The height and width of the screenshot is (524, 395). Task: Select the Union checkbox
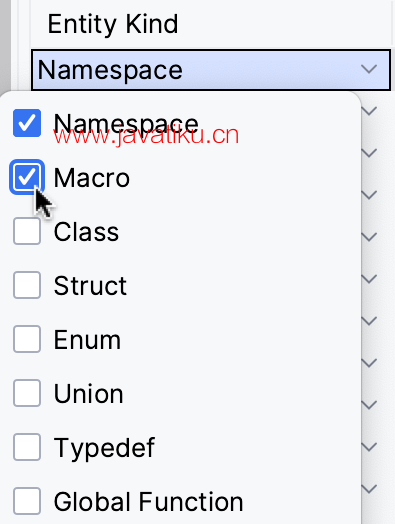point(27,393)
